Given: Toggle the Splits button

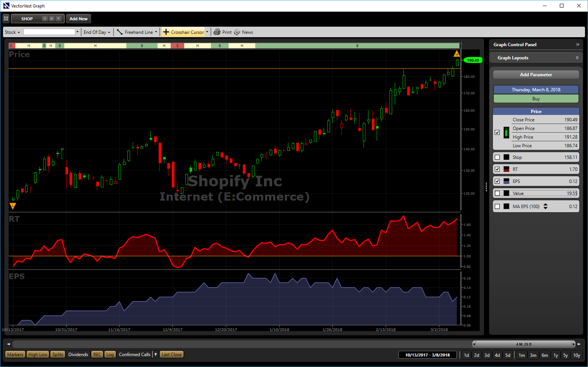Looking at the screenshot, I should (x=58, y=355).
